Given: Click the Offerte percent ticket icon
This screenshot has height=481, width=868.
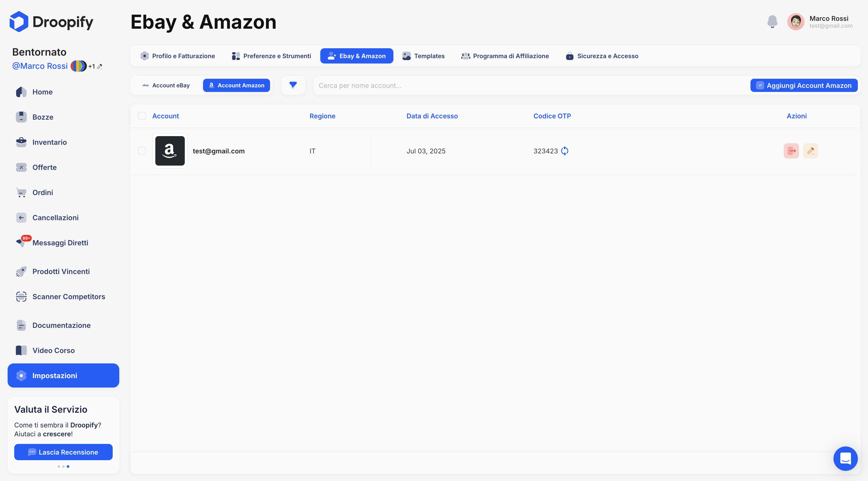Looking at the screenshot, I should pyautogui.click(x=21, y=167).
